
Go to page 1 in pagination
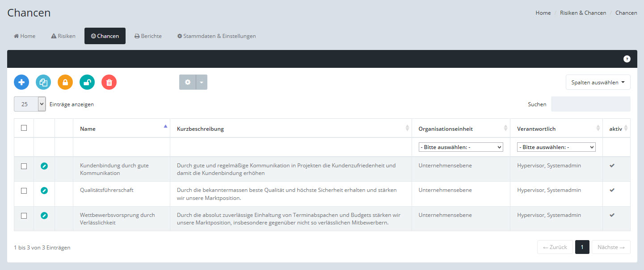(x=582, y=247)
